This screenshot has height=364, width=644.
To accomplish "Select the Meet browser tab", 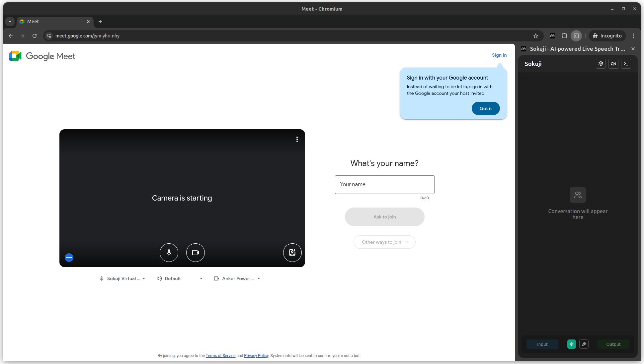I will point(55,22).
